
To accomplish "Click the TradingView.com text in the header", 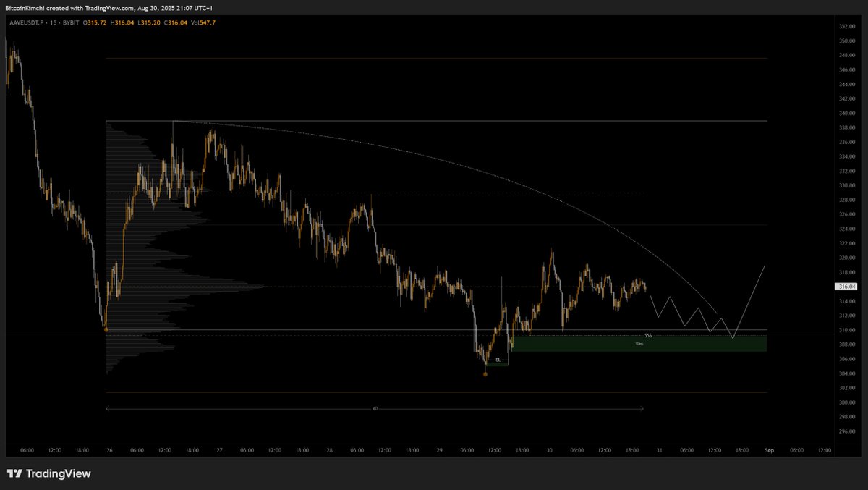I will point(109,7).
